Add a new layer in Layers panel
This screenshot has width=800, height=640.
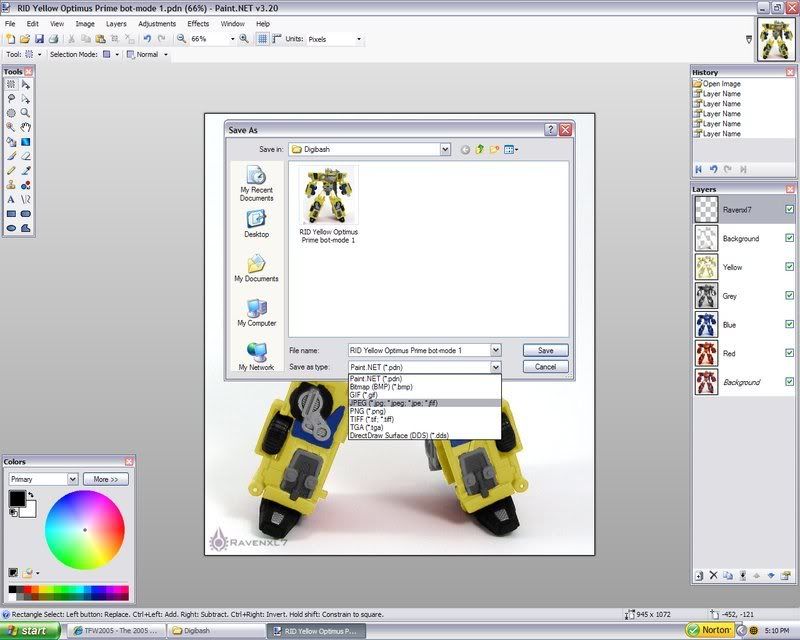coord(699,576)
